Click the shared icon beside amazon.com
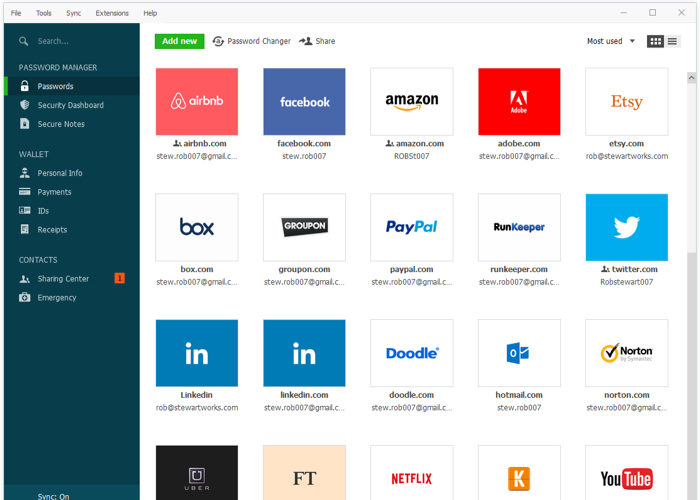The width and height of the screenshot is (700, 500). coord(389,143)
